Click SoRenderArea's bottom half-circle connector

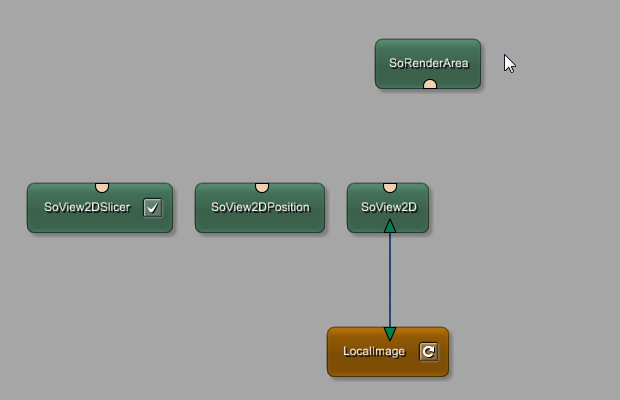(x=430, y=85)
